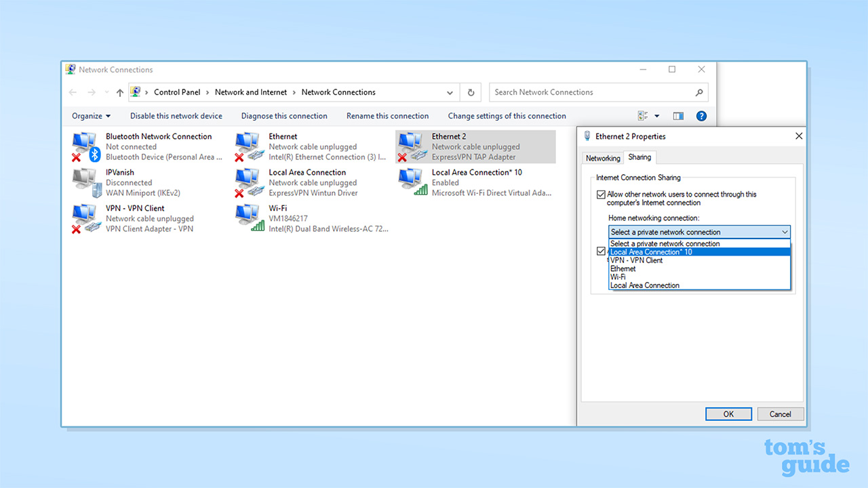Select the Bluetooth Network Connection adapter icon
Screen dimensions: 868x488
pos(85,146)
